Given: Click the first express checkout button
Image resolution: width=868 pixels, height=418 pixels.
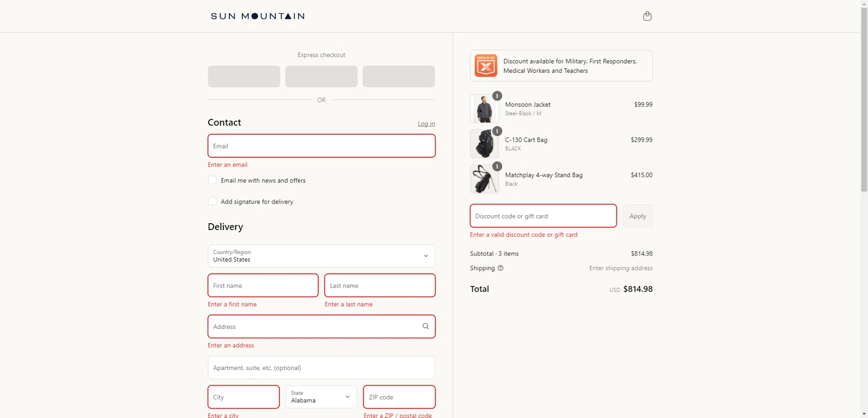Looking at the screenshot, I should tap(244, 76).
